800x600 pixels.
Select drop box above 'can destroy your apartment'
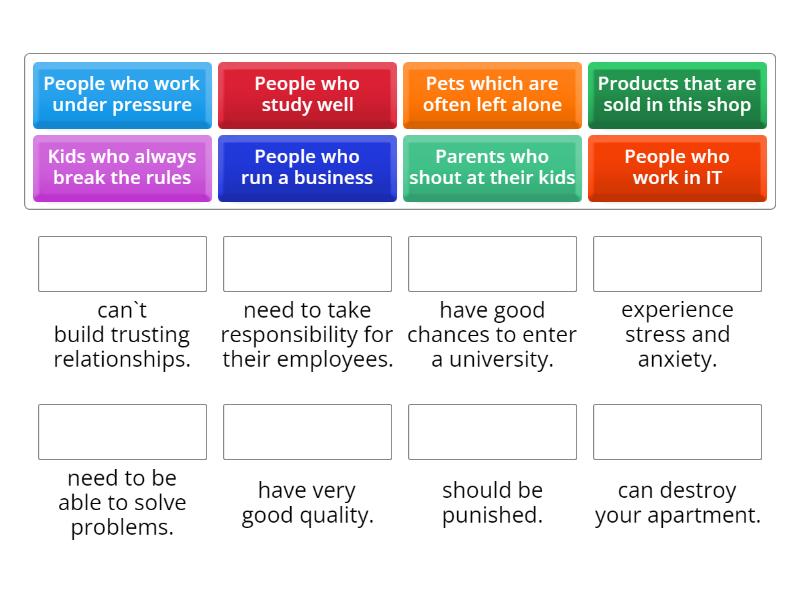677,432
